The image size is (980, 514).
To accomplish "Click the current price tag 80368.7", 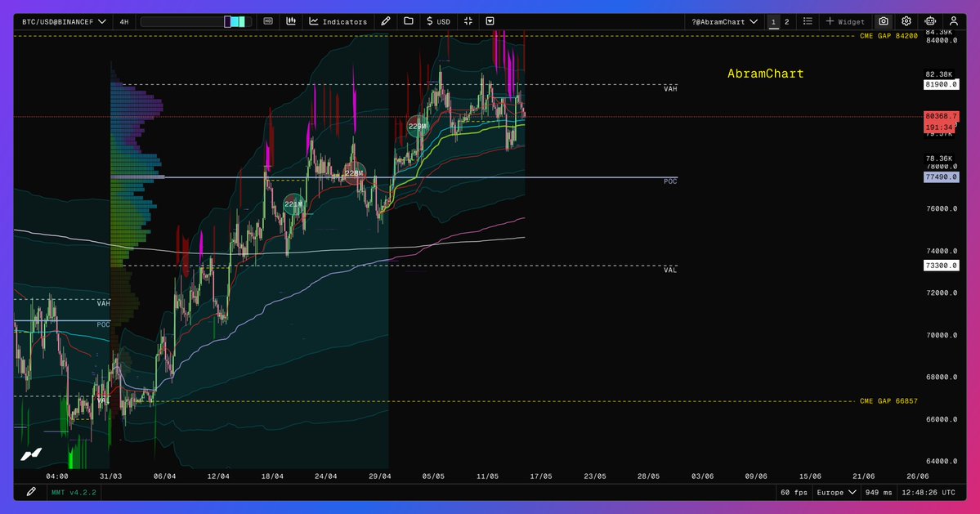I will point(941,116).
